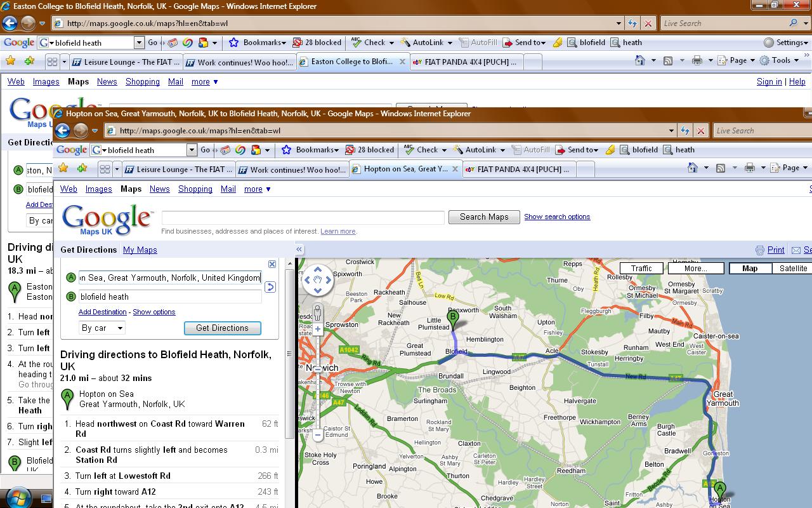Click the Home icon in the rear window

(640, 60)
